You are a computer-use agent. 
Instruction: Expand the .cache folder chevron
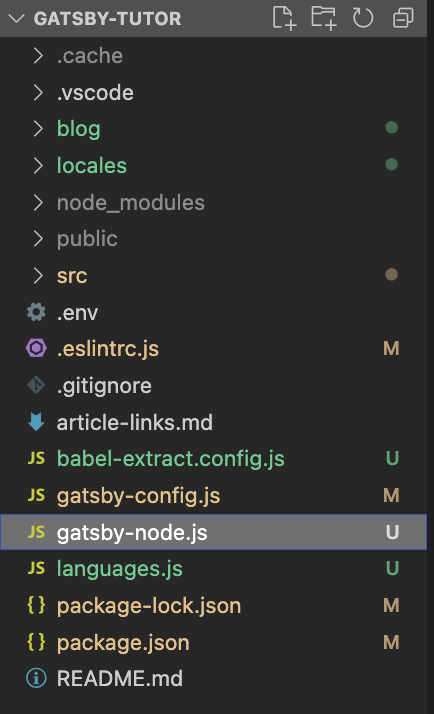[38, 56]
